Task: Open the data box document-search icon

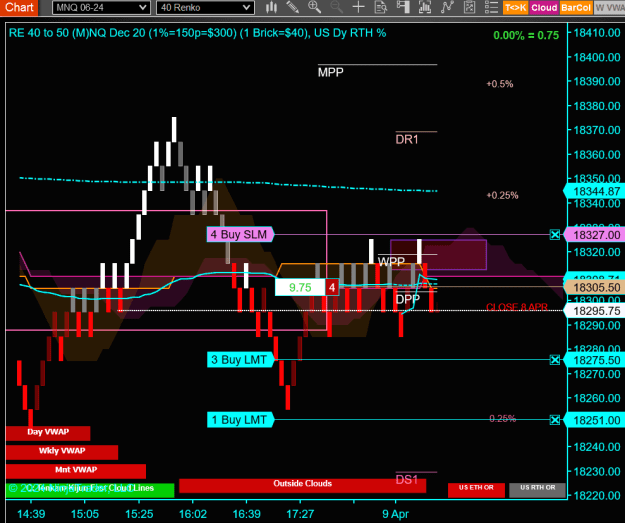Action: pyautogui.click(x=381, y=7)
